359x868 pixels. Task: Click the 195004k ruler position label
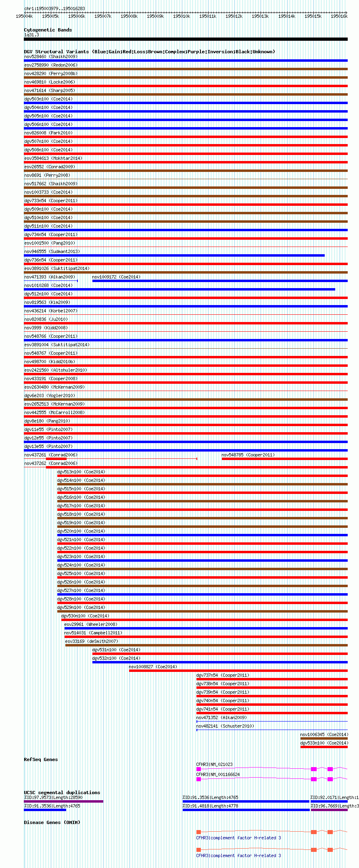(24, 16)
